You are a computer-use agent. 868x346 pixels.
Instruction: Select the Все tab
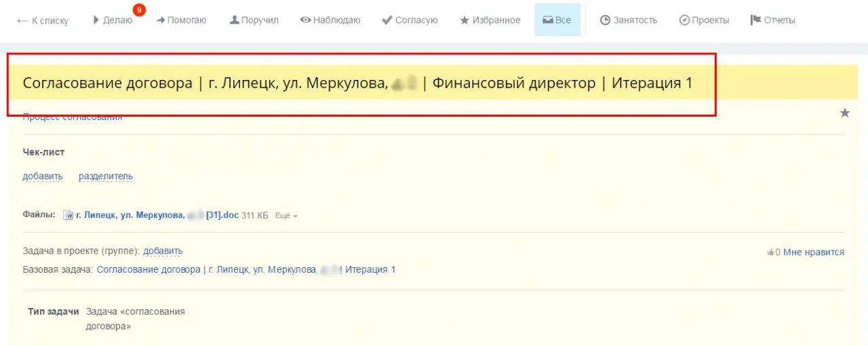point(557,20)
